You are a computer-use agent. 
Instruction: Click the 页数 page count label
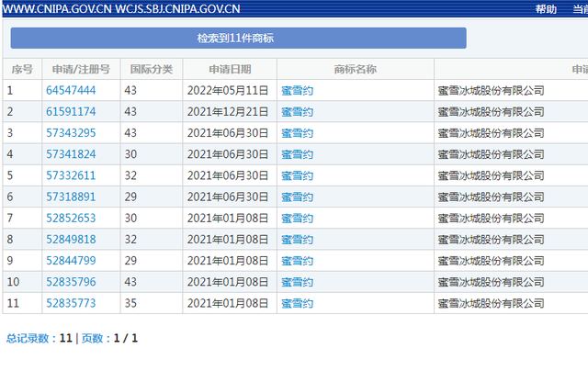coord(92,338)
